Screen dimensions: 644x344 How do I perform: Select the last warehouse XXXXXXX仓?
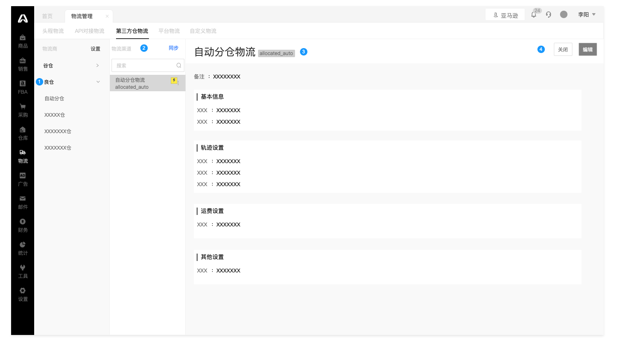click(x=58, y=148)
